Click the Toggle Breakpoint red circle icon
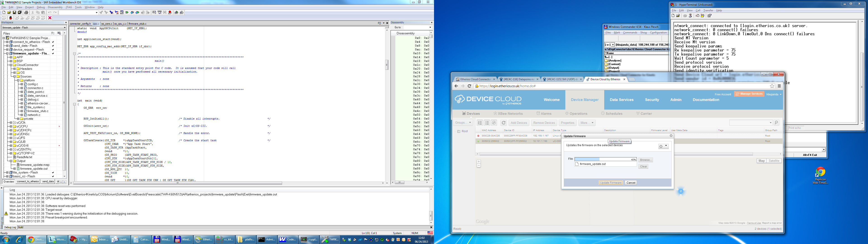This screenshot has height=244, width=868. 170,12
